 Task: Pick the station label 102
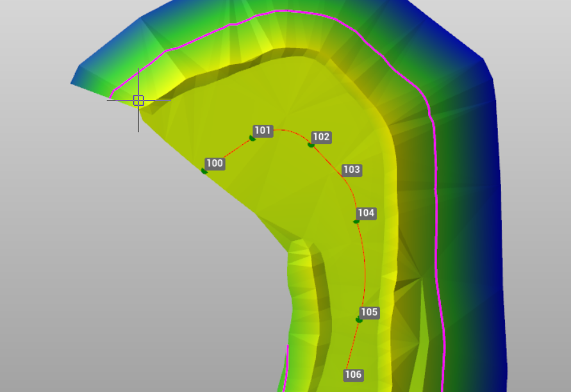click(321, 137)
